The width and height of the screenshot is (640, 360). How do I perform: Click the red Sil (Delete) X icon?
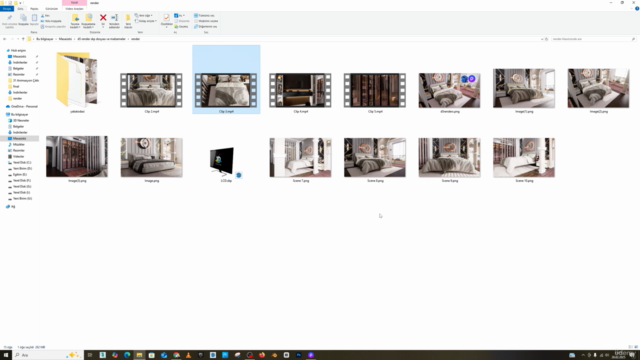point(103,18)
